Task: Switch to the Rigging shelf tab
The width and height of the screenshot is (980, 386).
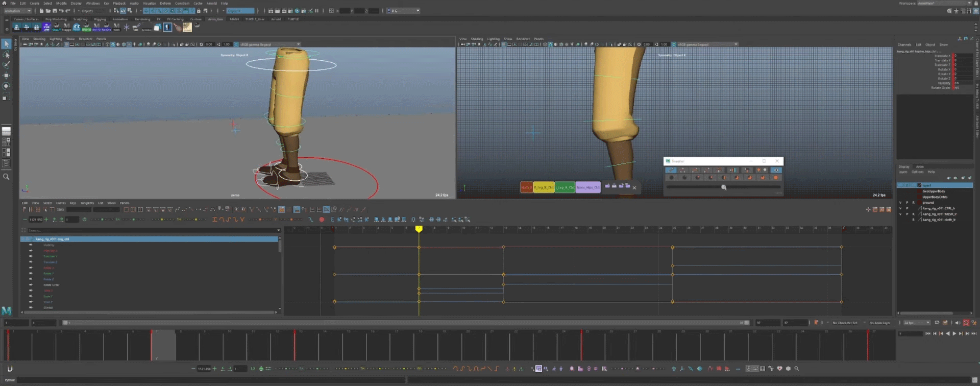Action: (100, 19)
